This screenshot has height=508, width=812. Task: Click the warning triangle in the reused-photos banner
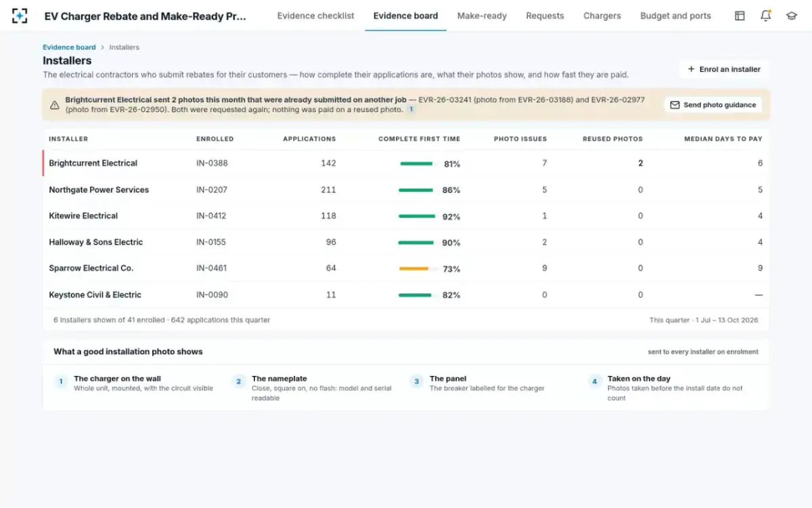54,105
